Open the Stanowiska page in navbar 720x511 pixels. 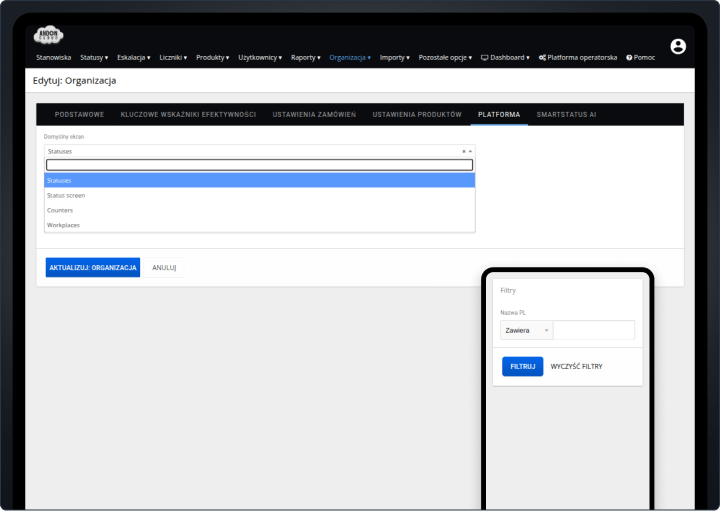tap(54, 57)
